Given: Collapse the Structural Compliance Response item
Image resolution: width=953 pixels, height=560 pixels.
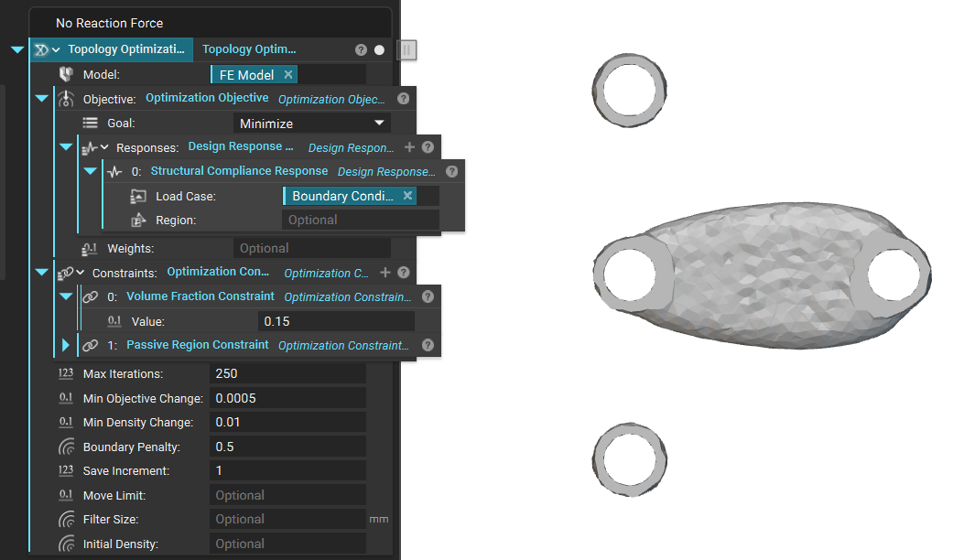Looking at the screenshot, I should [90, 171].
